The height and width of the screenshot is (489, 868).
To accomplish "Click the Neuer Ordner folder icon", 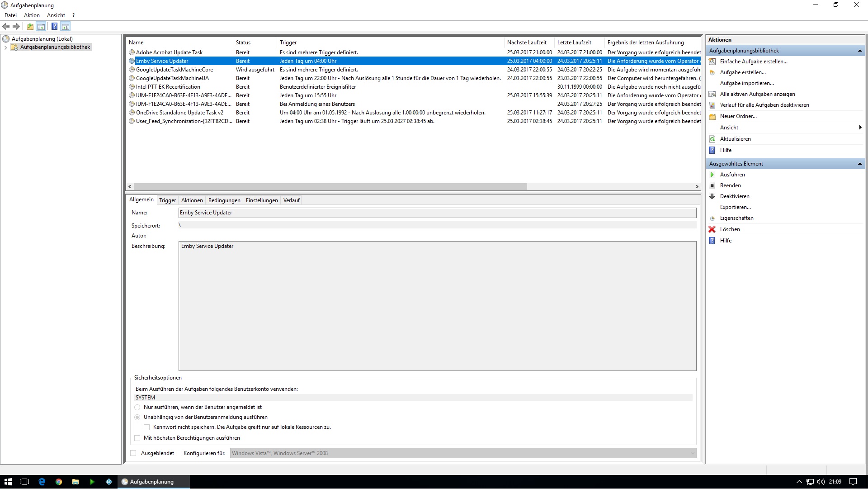I will pyautogui.click(x=712, y=116).
